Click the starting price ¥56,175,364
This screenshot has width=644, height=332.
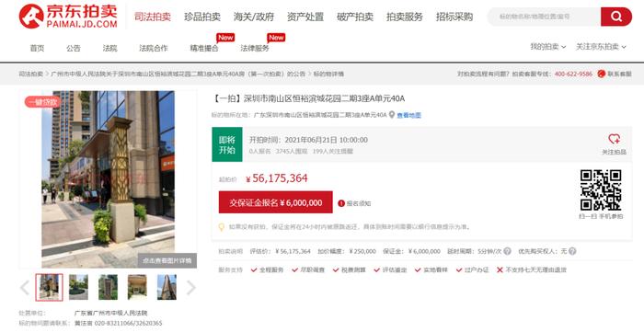pyautogui.click(x=276, y=178)
